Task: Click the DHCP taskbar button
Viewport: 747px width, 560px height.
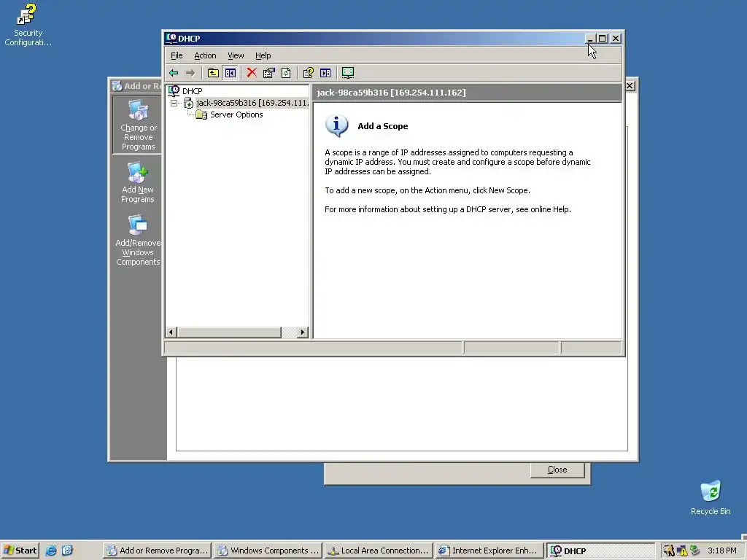Action: click(x=601, y=551)
